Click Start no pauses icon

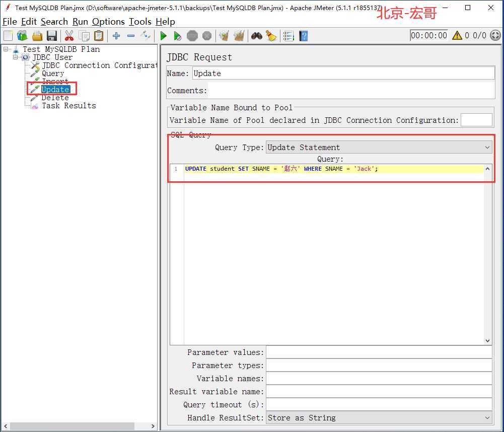tap(177, 36)
